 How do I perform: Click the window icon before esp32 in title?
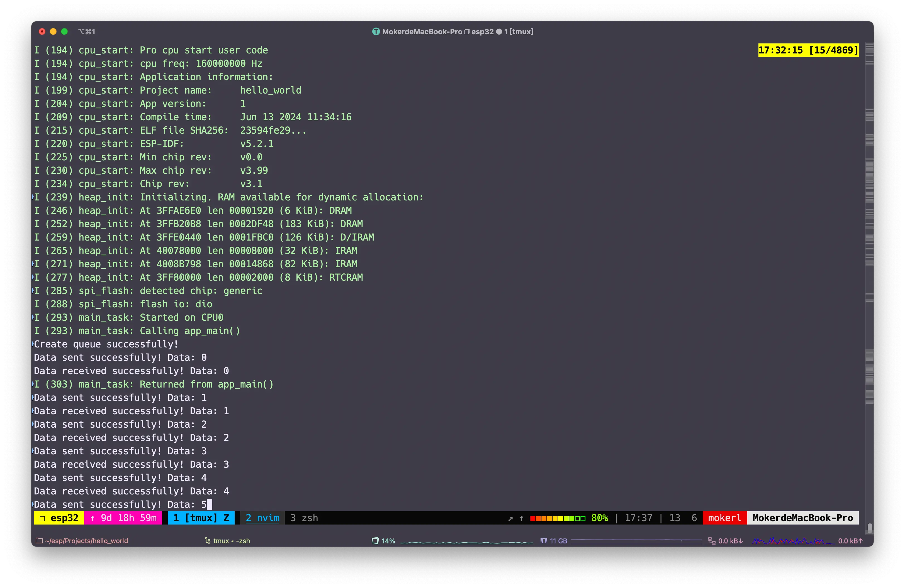tap(466, 31)
